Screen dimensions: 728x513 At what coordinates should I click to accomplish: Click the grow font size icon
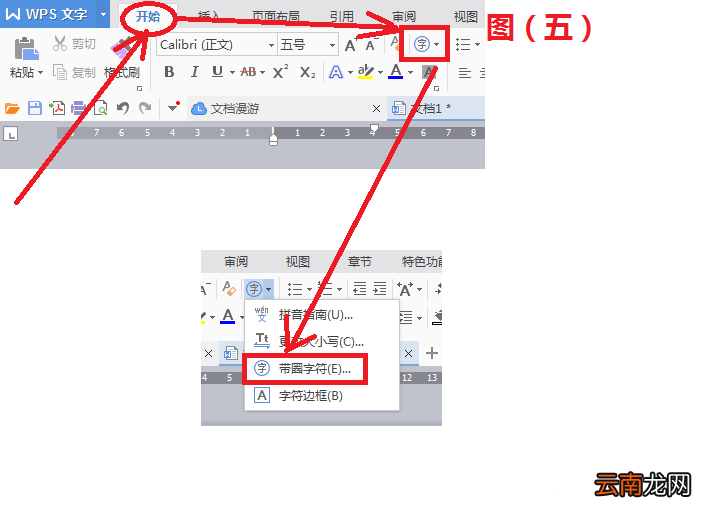351,45
